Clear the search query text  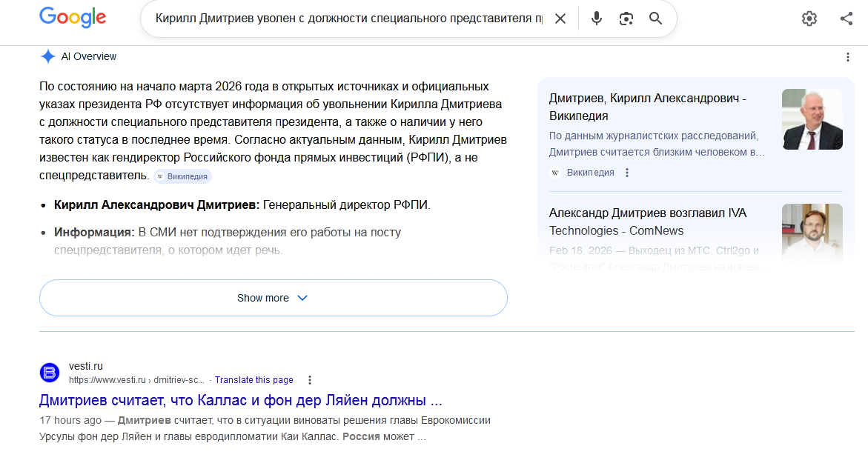click(560, 19)
